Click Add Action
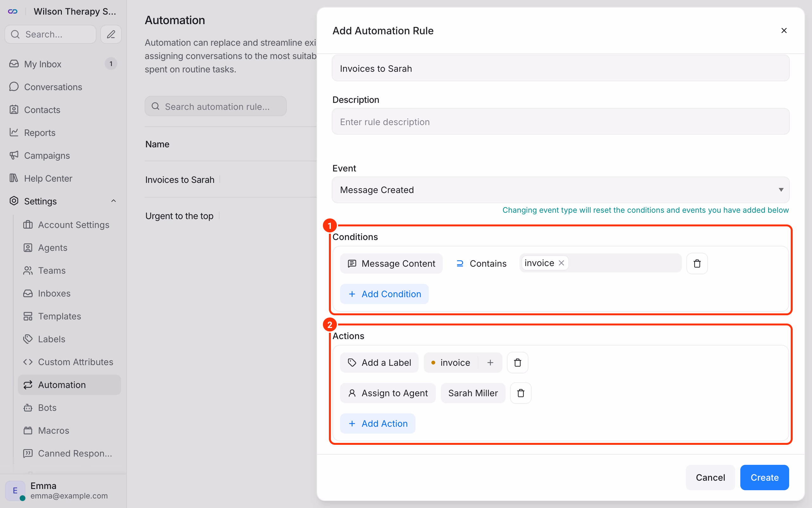The image size is (812, 508). pyautogui.click(x=378, y=423)
